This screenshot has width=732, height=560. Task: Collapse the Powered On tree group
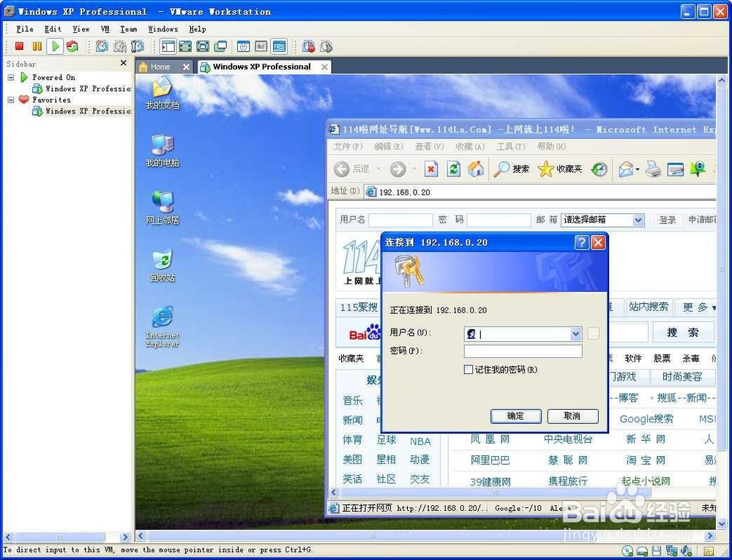(x=11, y=78)
